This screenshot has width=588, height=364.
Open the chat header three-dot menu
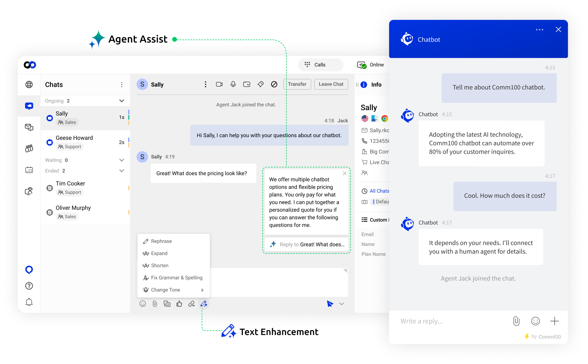pyautogui.click(x=206, y=84)
